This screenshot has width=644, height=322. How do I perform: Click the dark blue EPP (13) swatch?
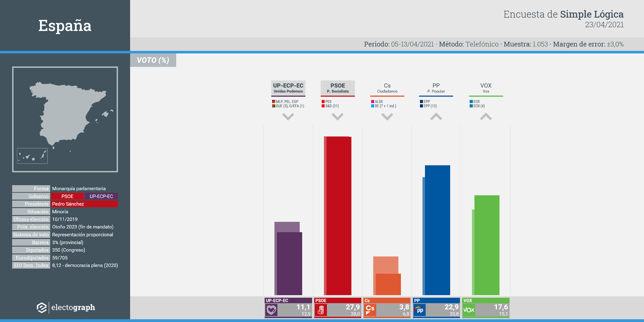click(x=421, y=106)
